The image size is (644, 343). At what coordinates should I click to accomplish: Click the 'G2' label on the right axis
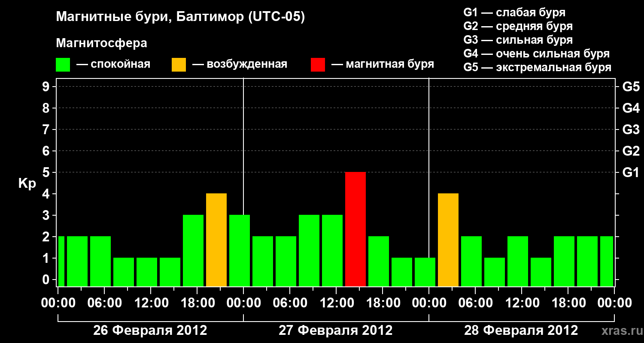(631, 151)
